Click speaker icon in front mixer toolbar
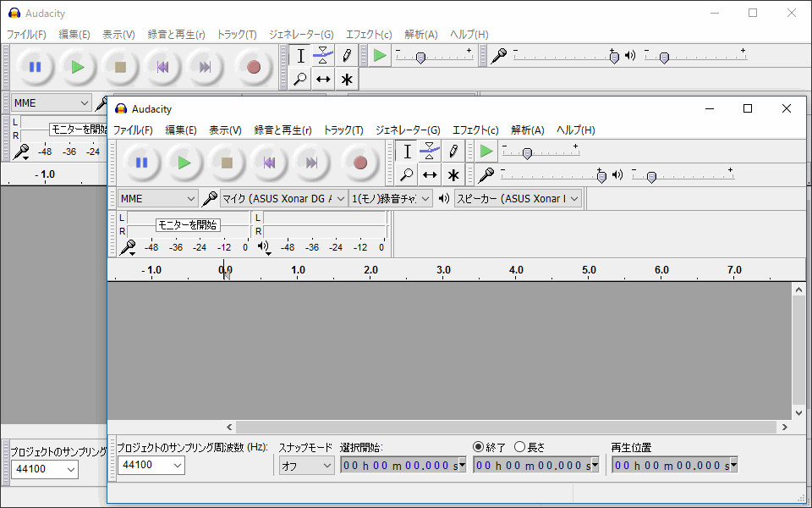The width and height of the screenshot is (812, 508). click(x=617, y=174)
